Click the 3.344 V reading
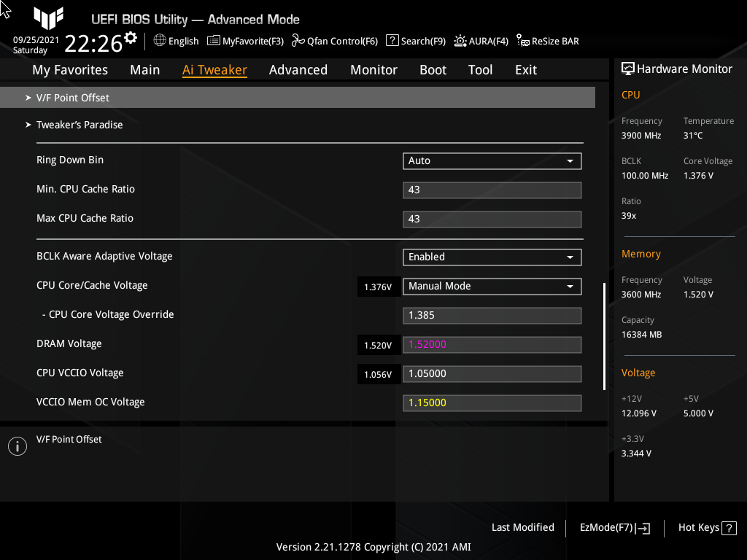Image resolution: width=747 pixels, height=560 pixels. [x=636, y=454]
